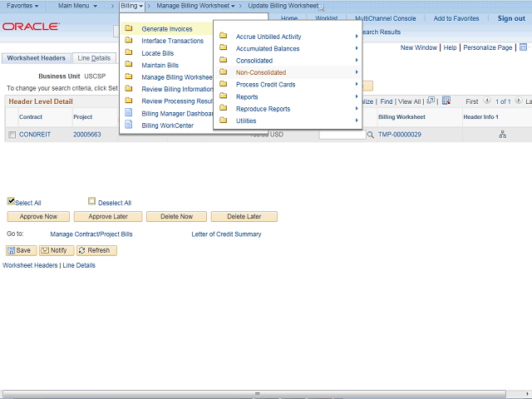Screen dimensions: 532x399
Task: Toggle the Select All checkbox
Action: coord(11,201)
